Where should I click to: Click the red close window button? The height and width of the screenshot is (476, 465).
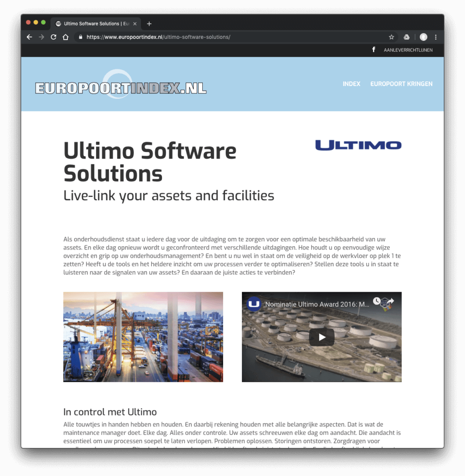coord(28,22)
